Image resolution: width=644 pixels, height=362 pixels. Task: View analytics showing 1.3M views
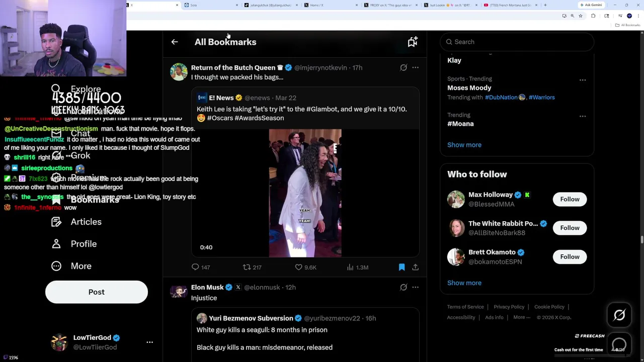coord(358,267)
